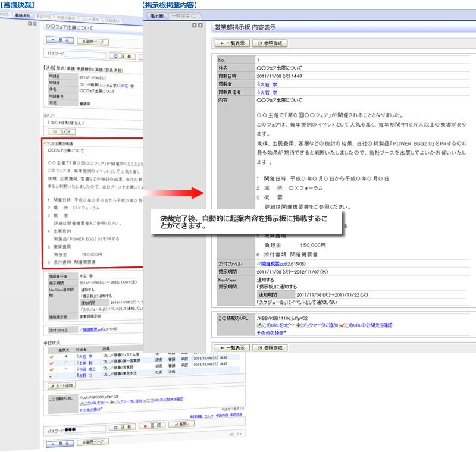The height and width of the screenshot is (452, 476).
Task: Click bottom 一覧表示 button in bulletin board
Action: click(x=232, y=348)
